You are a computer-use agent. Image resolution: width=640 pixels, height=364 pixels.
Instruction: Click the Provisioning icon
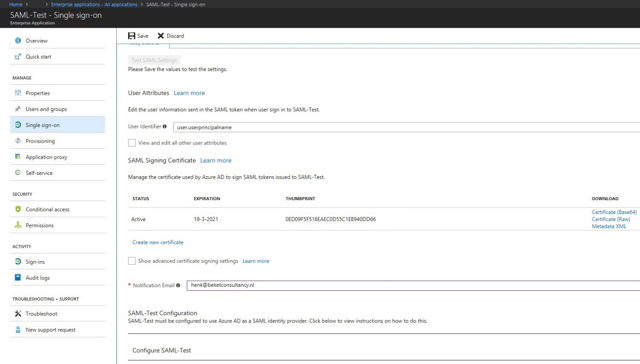(x=18, y=141)
